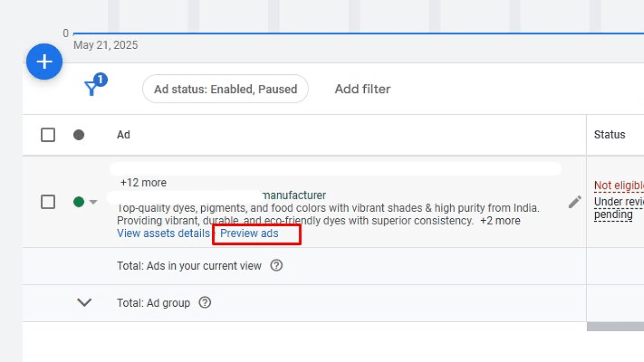
Task: Click the horizontal table scrollbar
Action: tap(615, 327)
